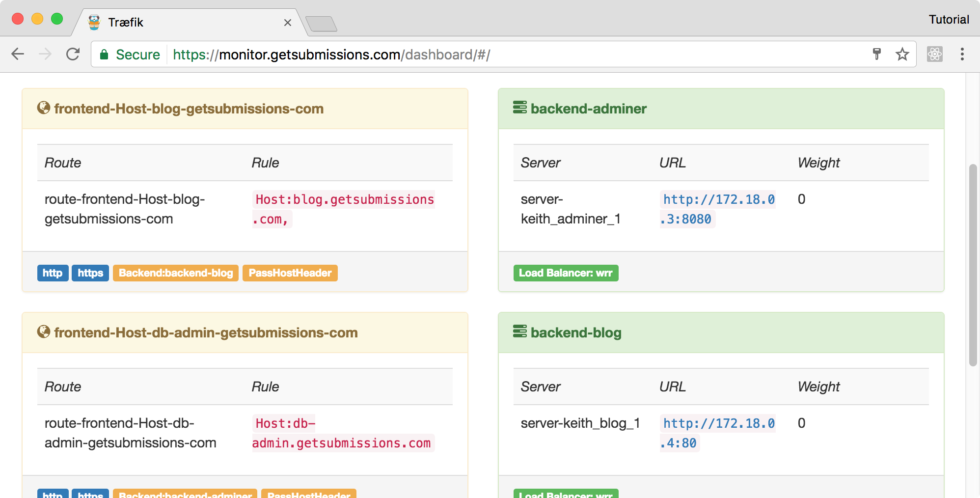Click the Tutorial profile label
The height and width of the screenshot is (498, 980).
click(949, 20)
